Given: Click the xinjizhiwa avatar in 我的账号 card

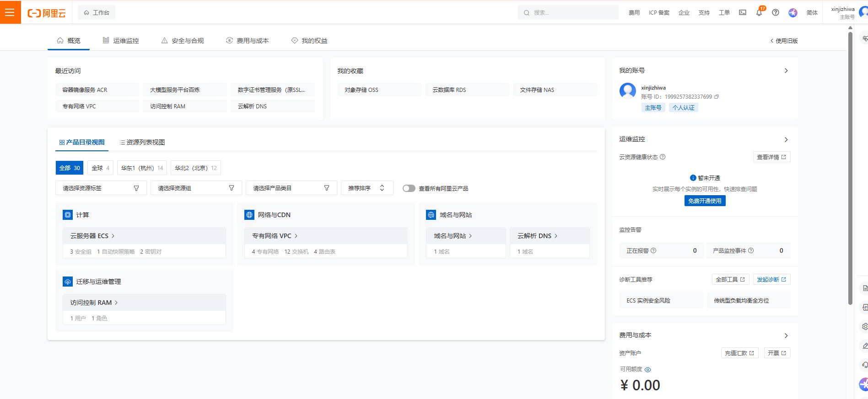Looking at the screenshot, I should [x=628, y=91].
